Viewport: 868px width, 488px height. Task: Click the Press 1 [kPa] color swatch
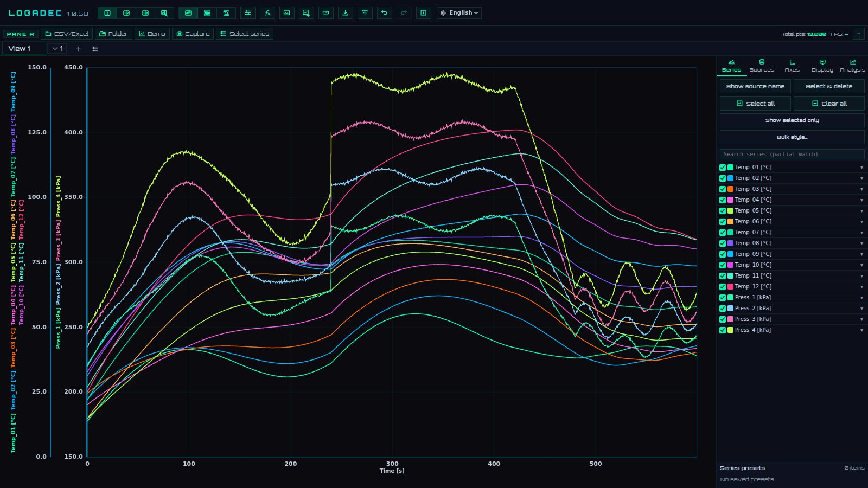click(x=731, y=298)
